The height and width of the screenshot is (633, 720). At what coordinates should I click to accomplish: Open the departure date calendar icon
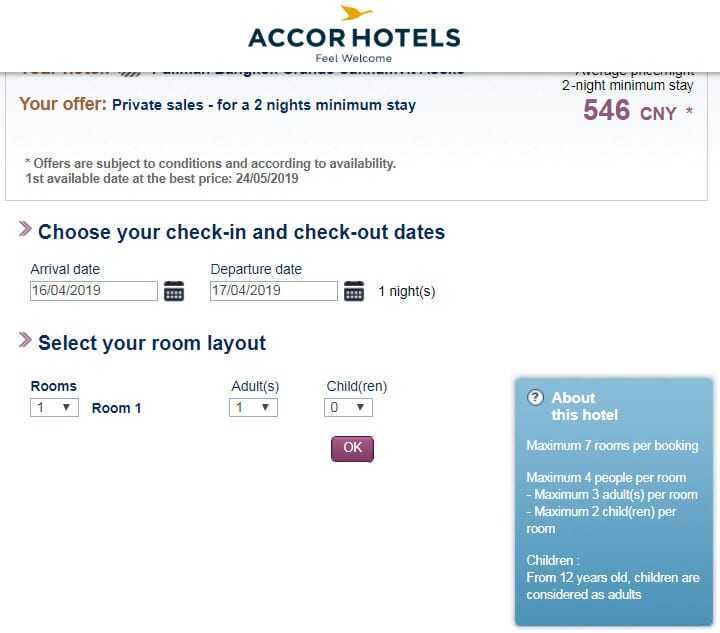[x=354, y=291]
